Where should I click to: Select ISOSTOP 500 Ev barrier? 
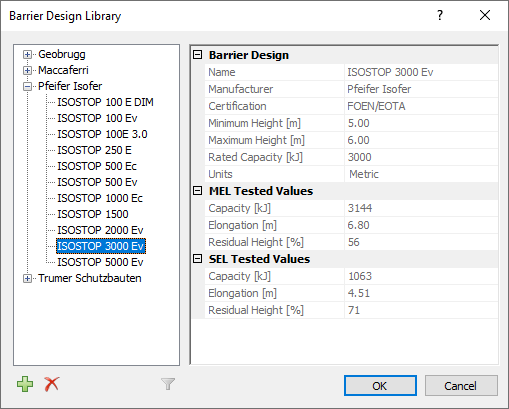click(97, 182)
